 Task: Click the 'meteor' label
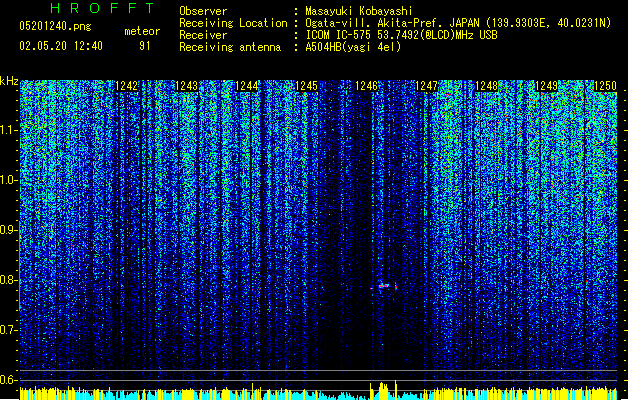pyautogui.click(x=142, y=31)
